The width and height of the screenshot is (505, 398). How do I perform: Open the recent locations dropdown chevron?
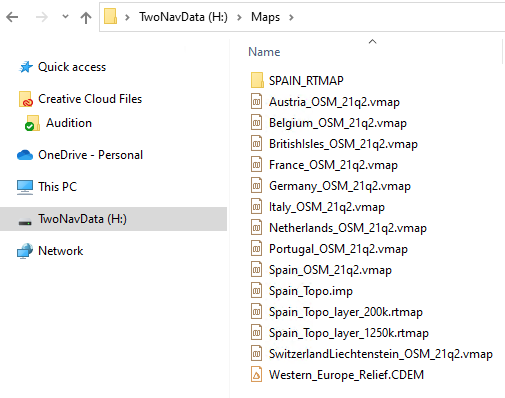[65, 16]
